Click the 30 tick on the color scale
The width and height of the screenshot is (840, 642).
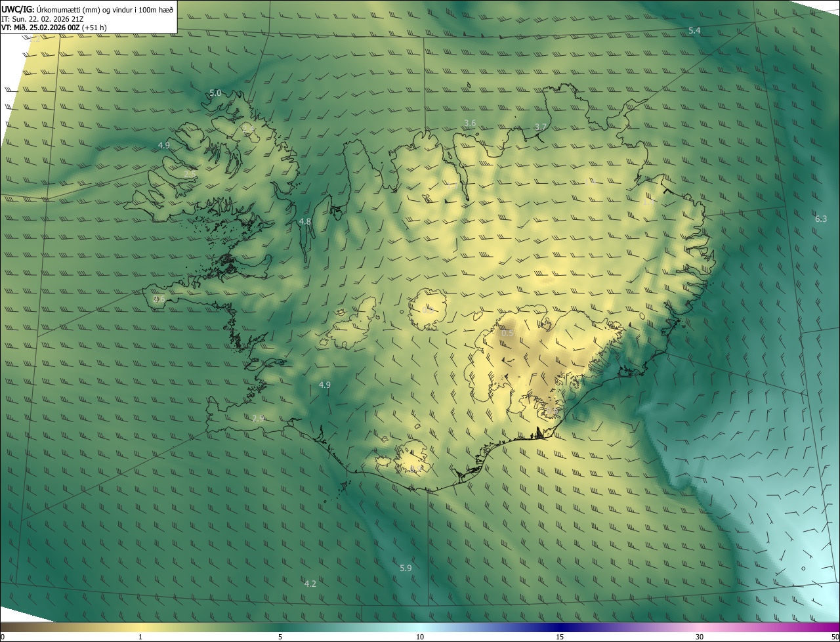(x=700, y=637)
